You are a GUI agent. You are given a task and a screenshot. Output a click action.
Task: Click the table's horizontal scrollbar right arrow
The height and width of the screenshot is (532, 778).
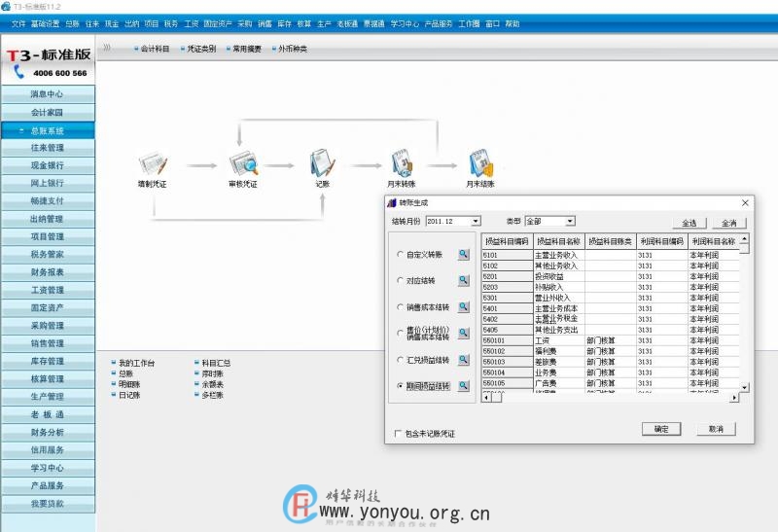point(734,398)
